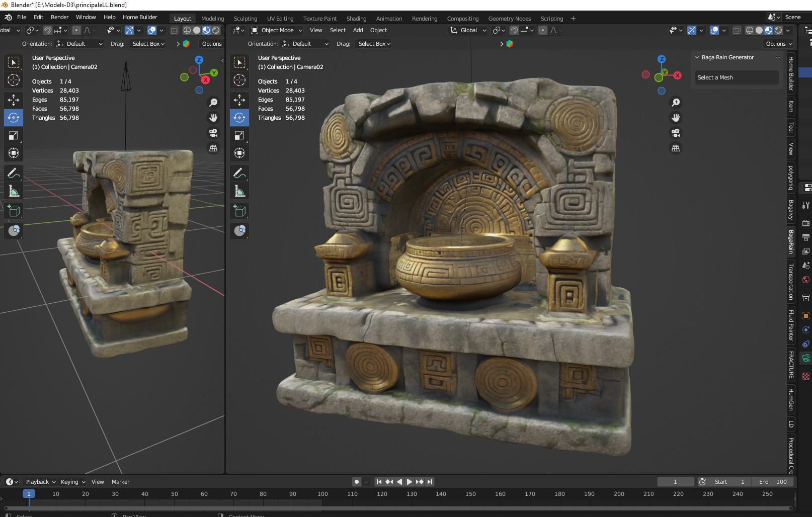Select the Measure tool in right viewport
The height and width of the screenshot is (517, 812).
(239, 191)
